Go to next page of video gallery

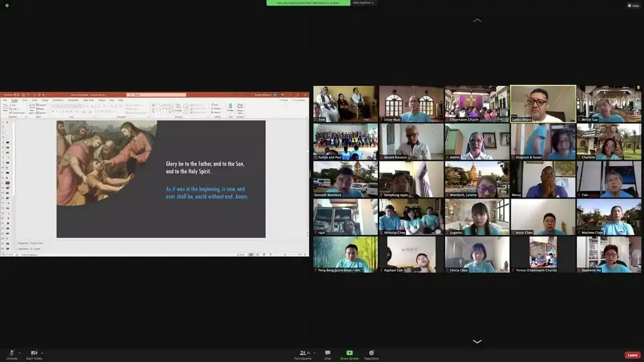coord(477,341)
